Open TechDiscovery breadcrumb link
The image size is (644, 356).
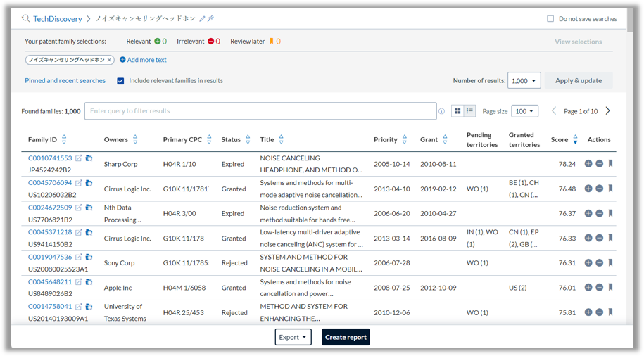58,19
